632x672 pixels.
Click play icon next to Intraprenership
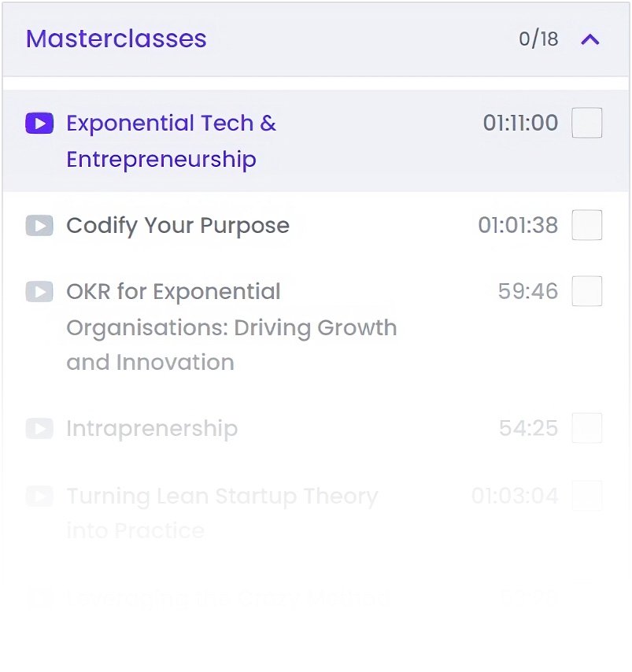39,429
